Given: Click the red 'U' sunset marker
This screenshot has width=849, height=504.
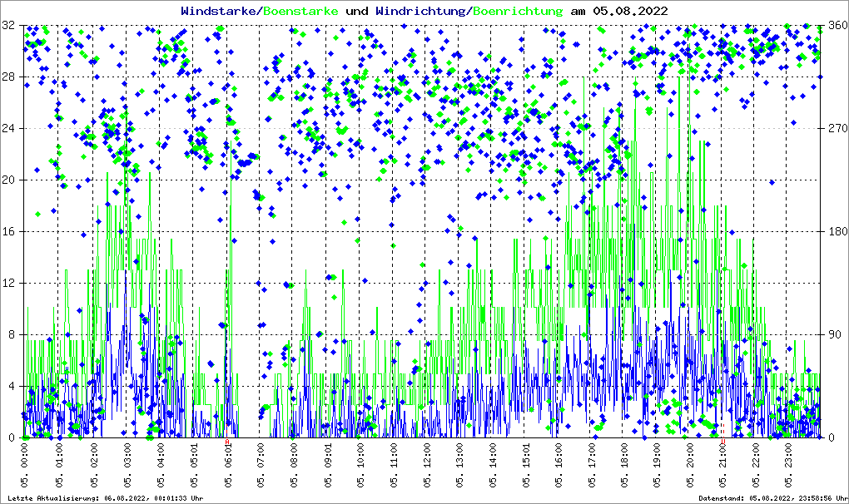Looking at the screenshot, I should coord(723,442).
